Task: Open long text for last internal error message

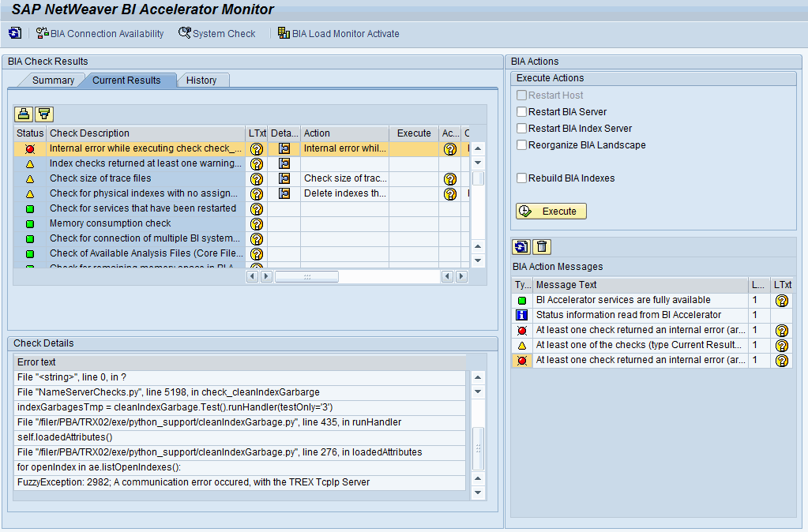Action: point(782,360)
